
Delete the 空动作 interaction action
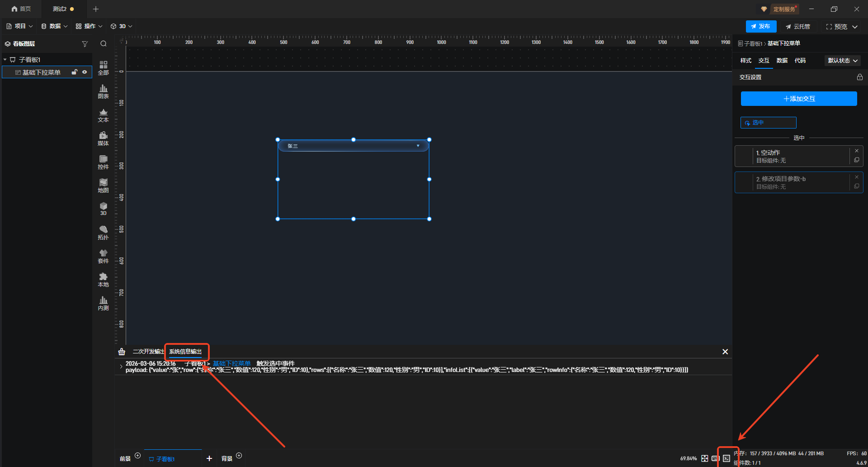[856, 151]
